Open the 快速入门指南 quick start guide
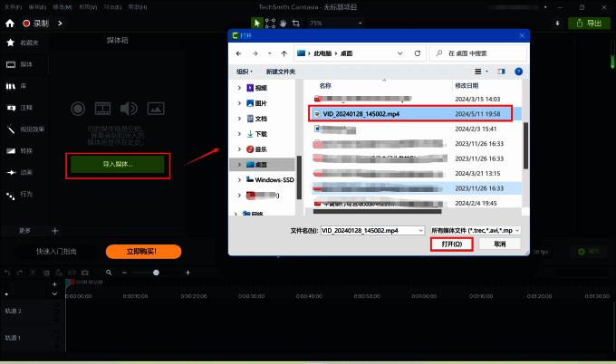Screen dimensions: 616x364 pos(56,252)
